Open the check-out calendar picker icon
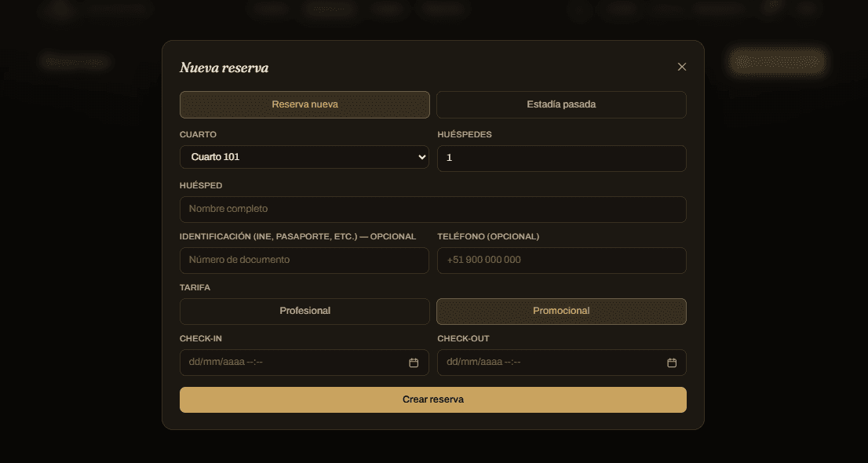Image resolution: width=868 pixels, height=463 pixels. point(672,363)
